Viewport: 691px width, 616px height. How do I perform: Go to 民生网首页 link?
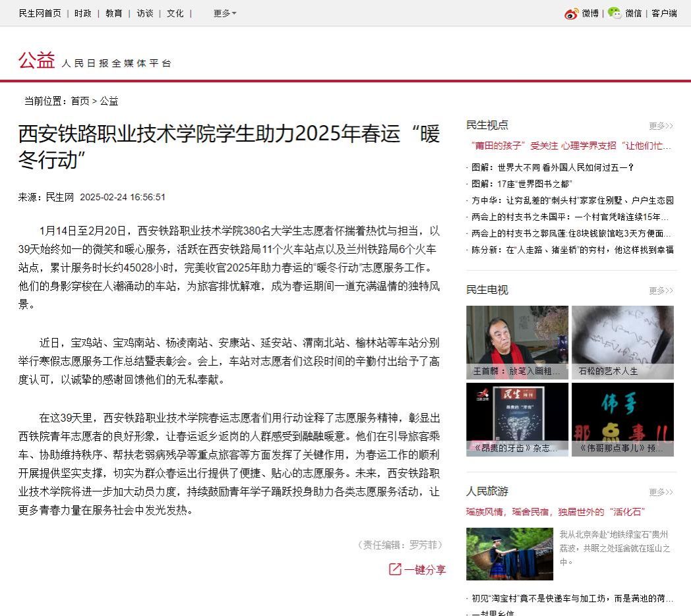click(x=40, y=13)
